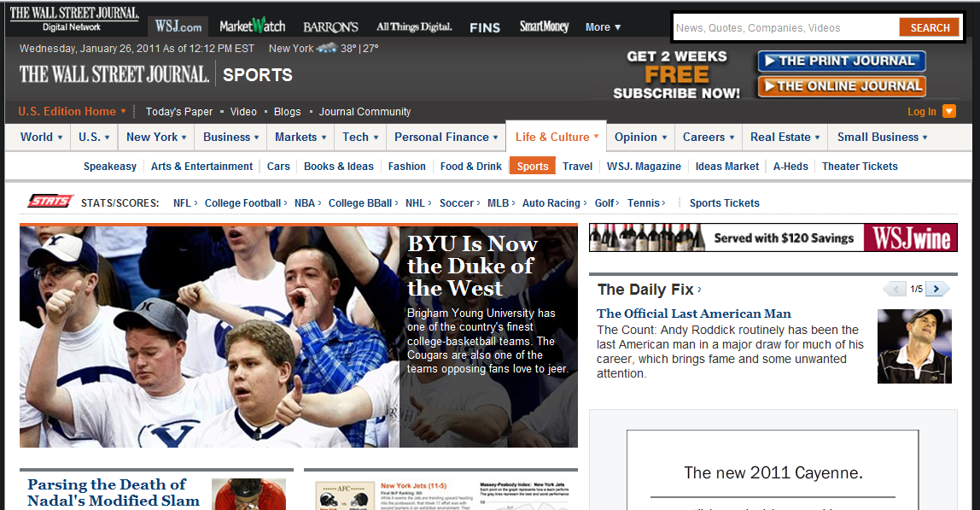Open Books & Ideas subsection
This screenshot has height=510, width=980.
click(x=339, y=167)
